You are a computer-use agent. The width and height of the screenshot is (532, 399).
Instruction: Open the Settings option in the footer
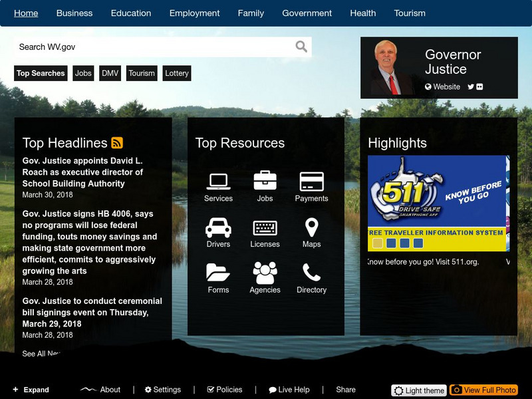[163, 390]
